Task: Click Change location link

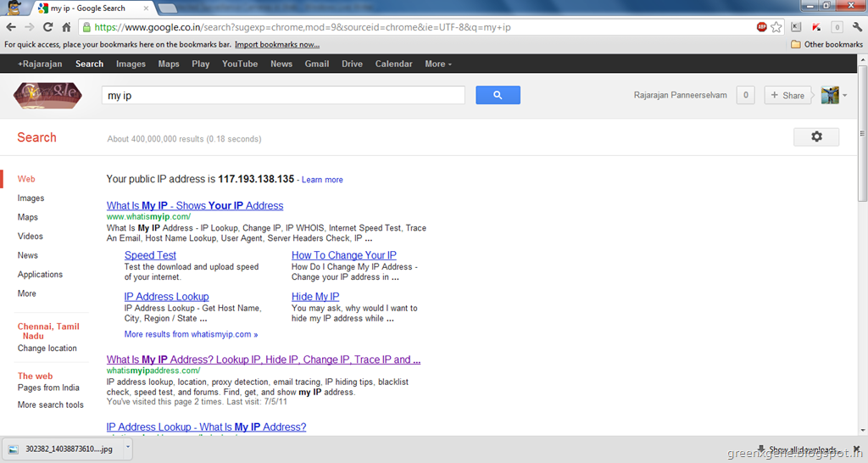Action: [x=47, y=349]
